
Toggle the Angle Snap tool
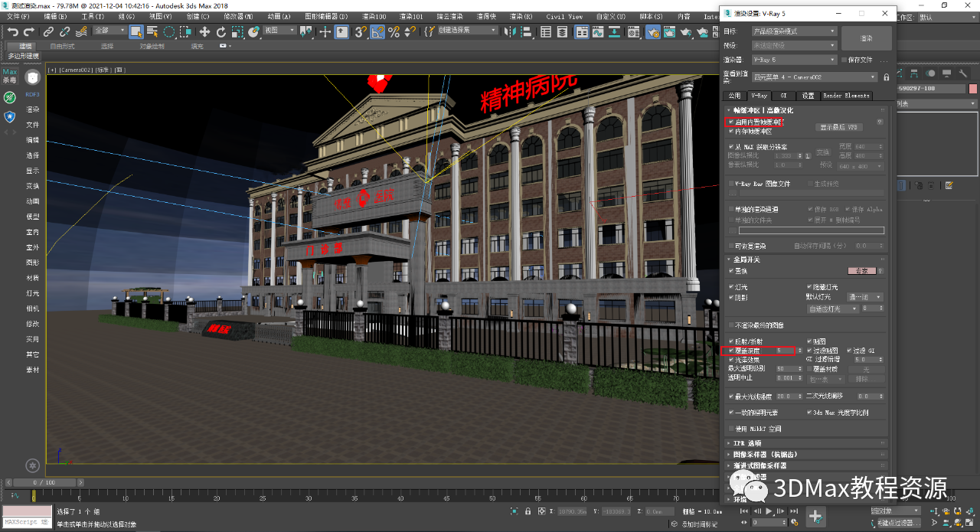tap(377, 31)
